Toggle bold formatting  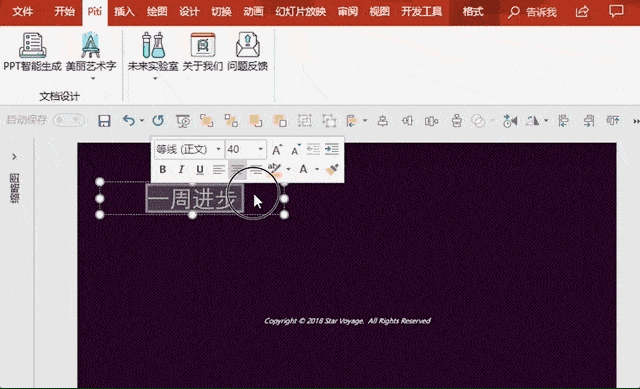tap(162, 169)
